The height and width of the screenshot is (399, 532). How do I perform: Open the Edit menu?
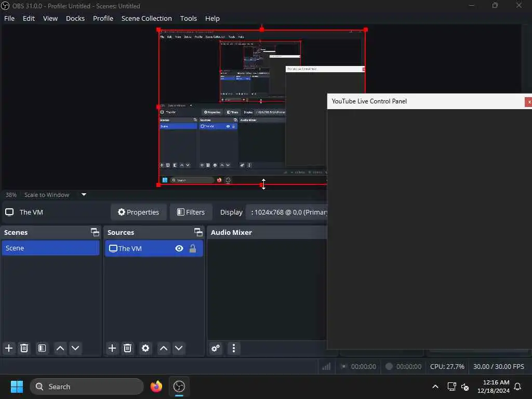point(29,18)
